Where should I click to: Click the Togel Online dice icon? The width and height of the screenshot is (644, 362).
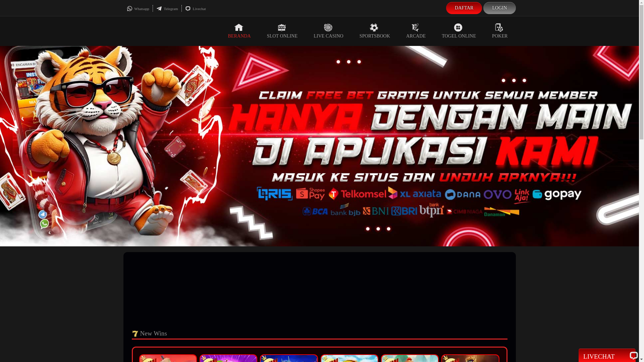pos(458,27)
